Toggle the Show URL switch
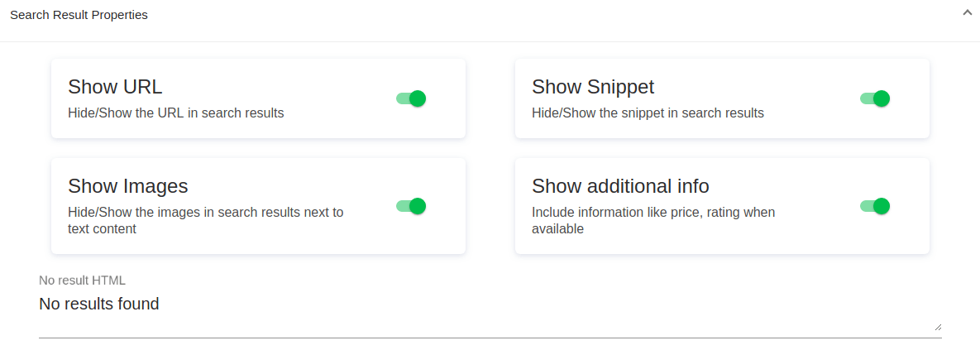This screenshot has width=980, height=350. pyautogui.click(x=411, y=98)
